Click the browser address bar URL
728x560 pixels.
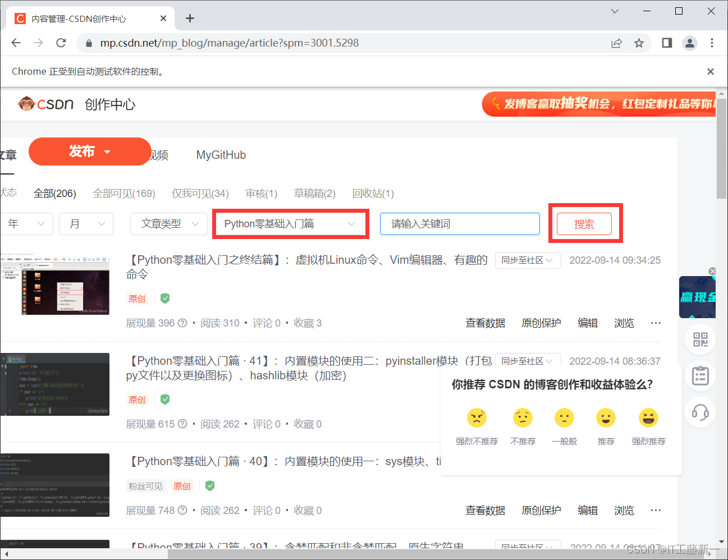click(x=230, y=43)
